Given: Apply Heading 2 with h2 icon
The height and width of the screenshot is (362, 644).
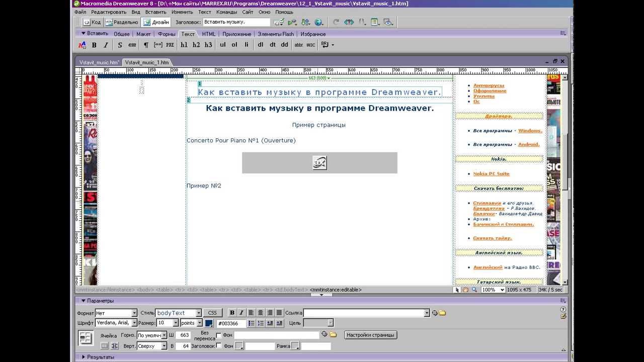Looking at the screenshot, I should click(x=196, y=45).
